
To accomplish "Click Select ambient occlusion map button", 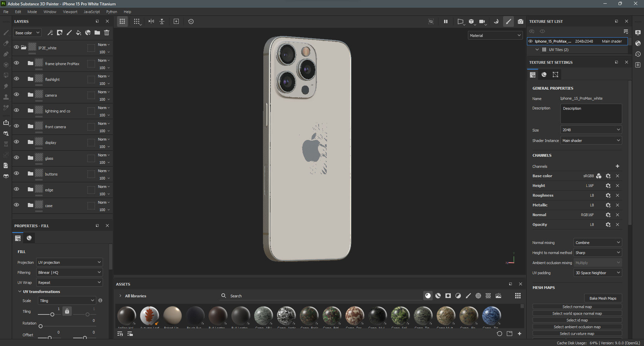I will [577, 327].
